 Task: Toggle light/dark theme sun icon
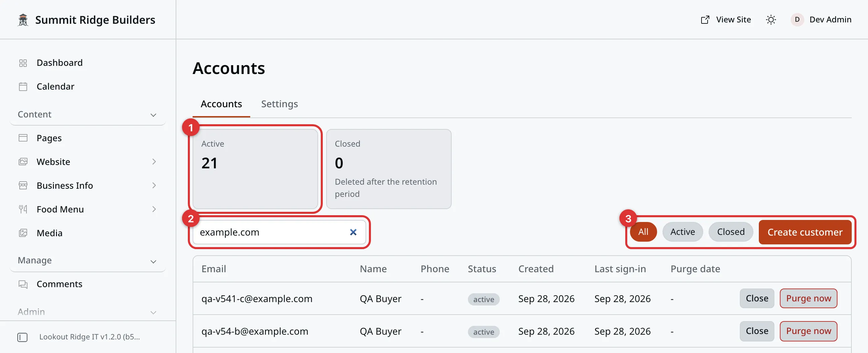[771, 20]
